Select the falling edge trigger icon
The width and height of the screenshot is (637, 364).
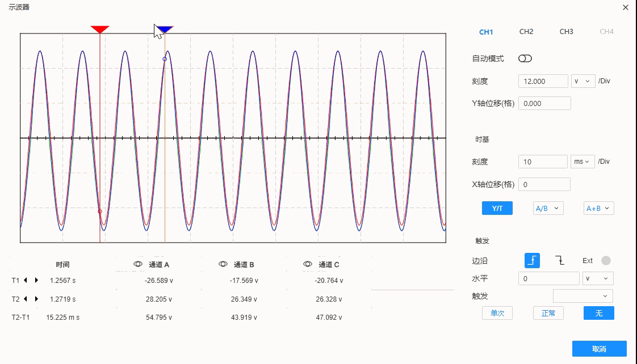pyautogui.click(x=560, y=261)
